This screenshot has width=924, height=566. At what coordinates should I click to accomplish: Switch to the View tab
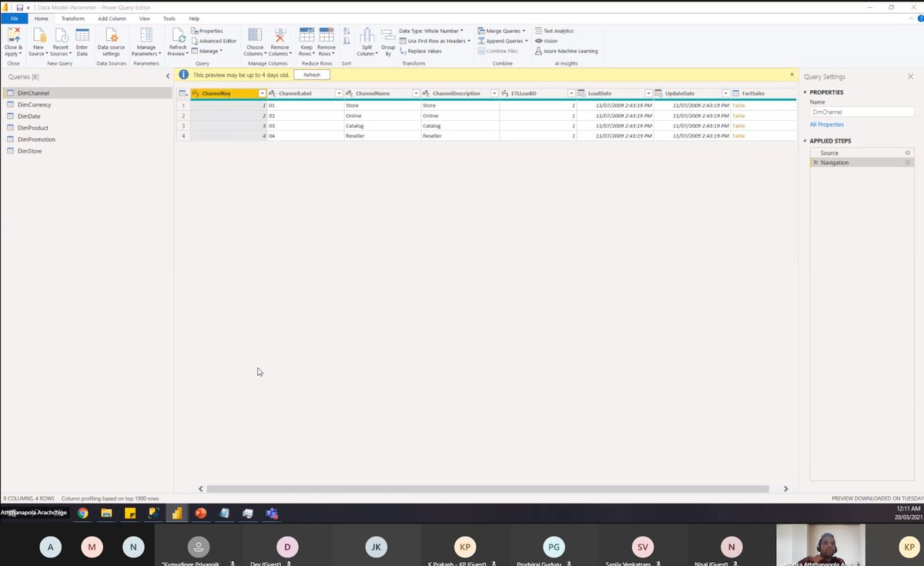click(145, 18)
